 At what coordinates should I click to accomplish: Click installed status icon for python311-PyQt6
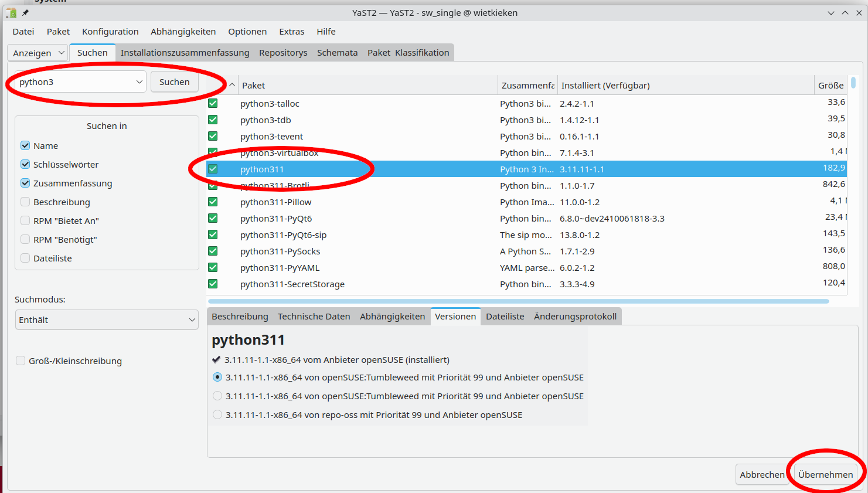213,219
